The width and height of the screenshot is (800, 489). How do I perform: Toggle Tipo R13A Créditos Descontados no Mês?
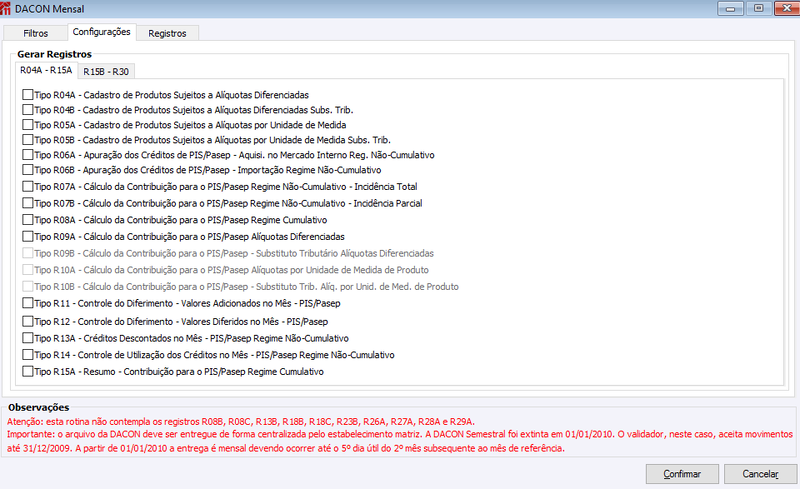[x=28, y=338]
